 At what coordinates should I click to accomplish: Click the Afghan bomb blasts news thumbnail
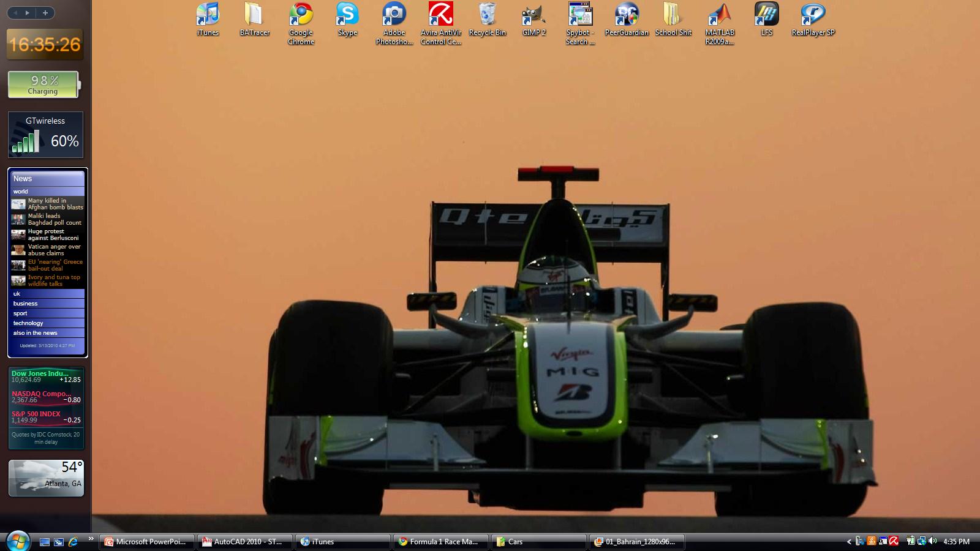[x=18, y=204]
